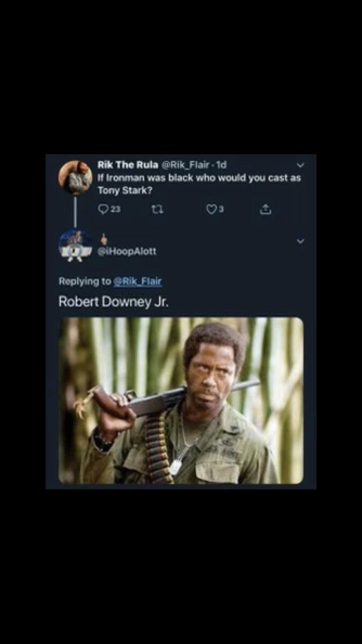
Task: Click the @Rik_Flair handle beside the name
Action: point(186,165)
